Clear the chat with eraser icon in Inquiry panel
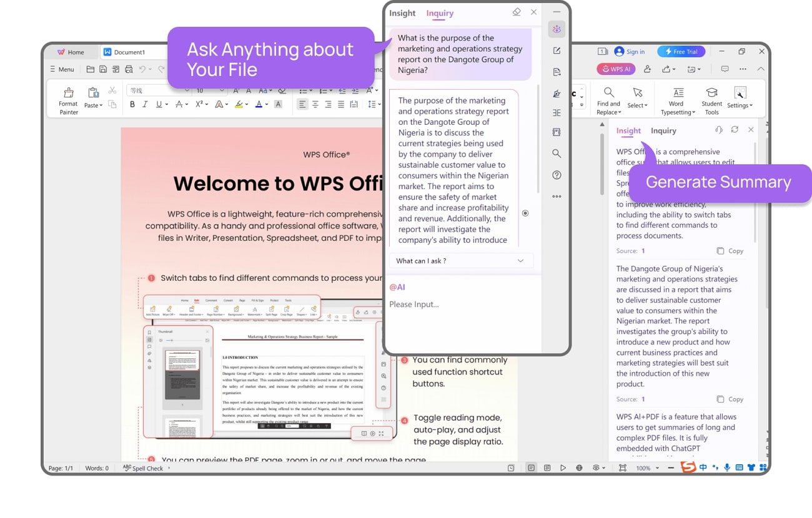This screenshot has width=812, height=518. pos(517,12)
